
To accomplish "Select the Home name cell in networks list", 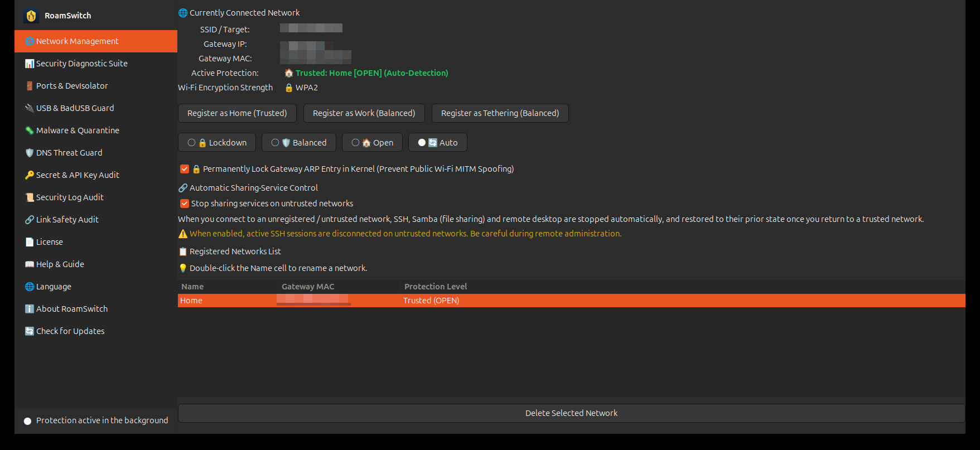I will (x=228, y=301).
